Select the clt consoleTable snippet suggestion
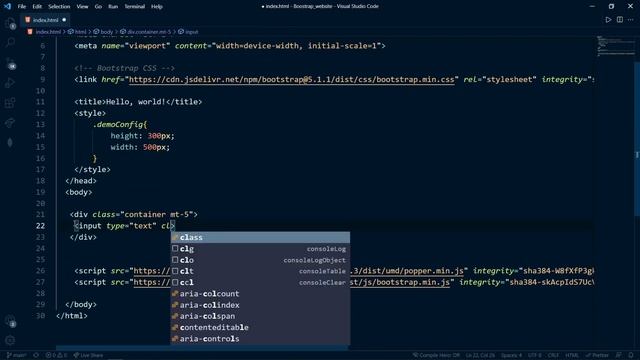This screenshot has height=360, width=640. point(260,271)
